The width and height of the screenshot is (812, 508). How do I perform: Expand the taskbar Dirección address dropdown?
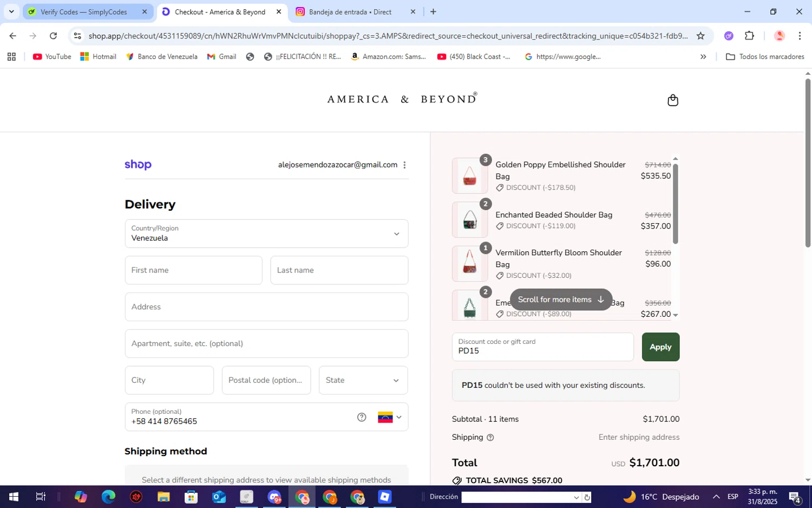(576, 497)
